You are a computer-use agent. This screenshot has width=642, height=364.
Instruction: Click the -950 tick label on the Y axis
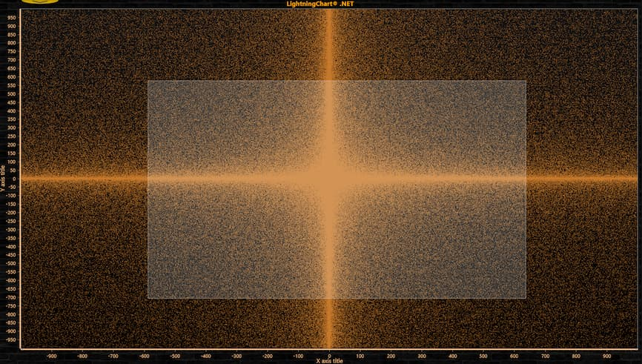[x=11, y=340]
